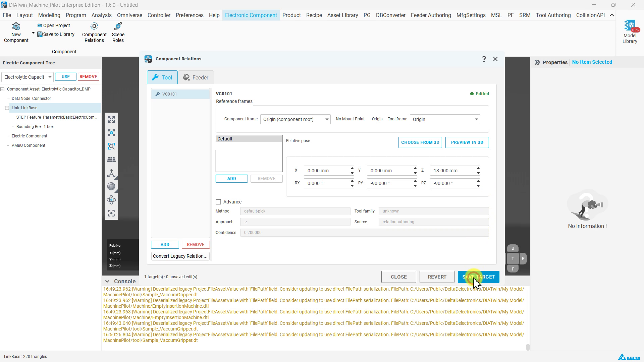Click the REVERT button
This screenshot has height=362, width=644.
click(x=437, y=277)
